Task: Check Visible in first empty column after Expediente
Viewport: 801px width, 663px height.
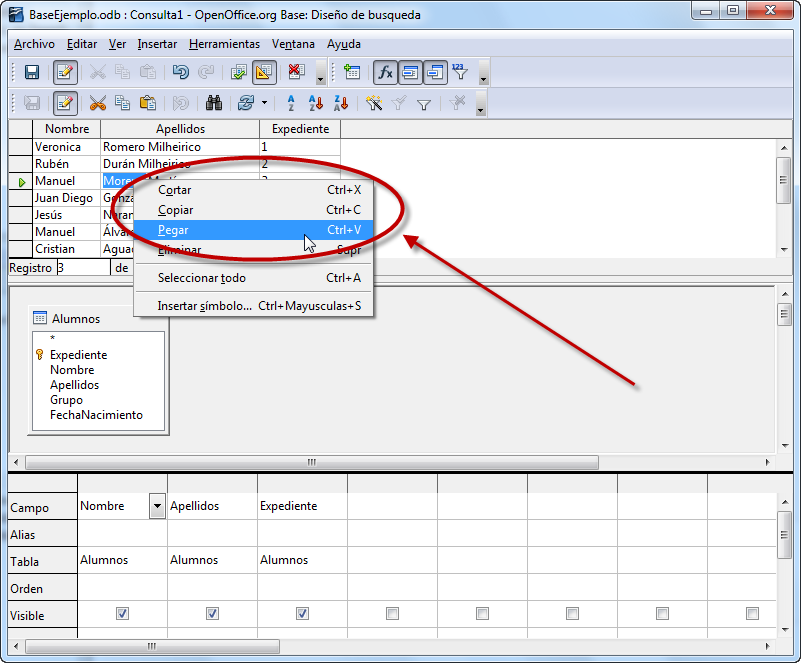Action: 392,613
